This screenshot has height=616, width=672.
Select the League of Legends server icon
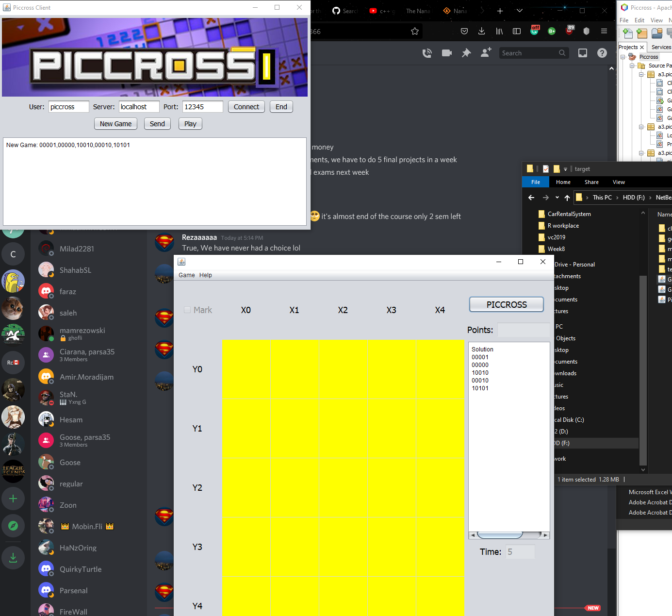point(13,471)
